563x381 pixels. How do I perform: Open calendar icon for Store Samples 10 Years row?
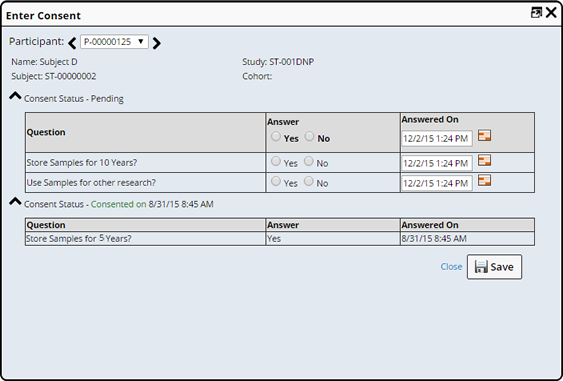pos(484,160)
